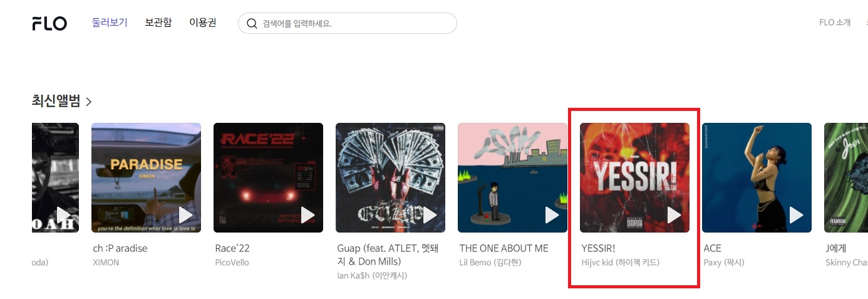Focus the 검색어를 입력하세요 search field

(348, 24)
